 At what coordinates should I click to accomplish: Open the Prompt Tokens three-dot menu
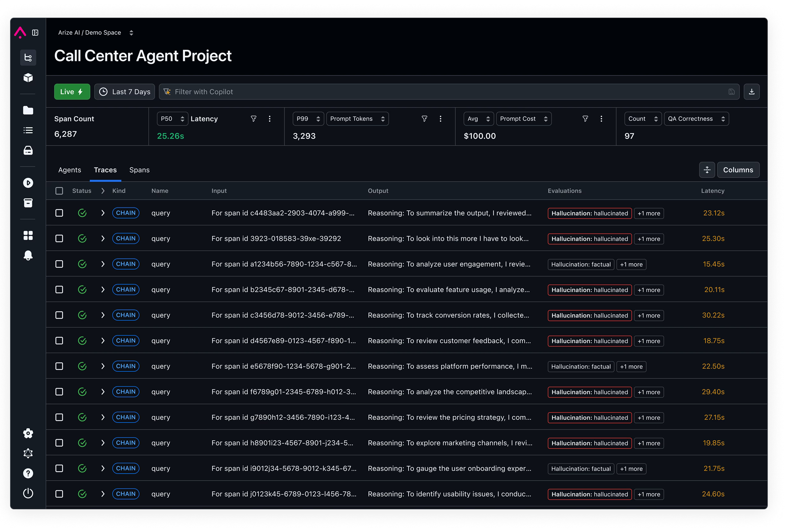(440, 119)
